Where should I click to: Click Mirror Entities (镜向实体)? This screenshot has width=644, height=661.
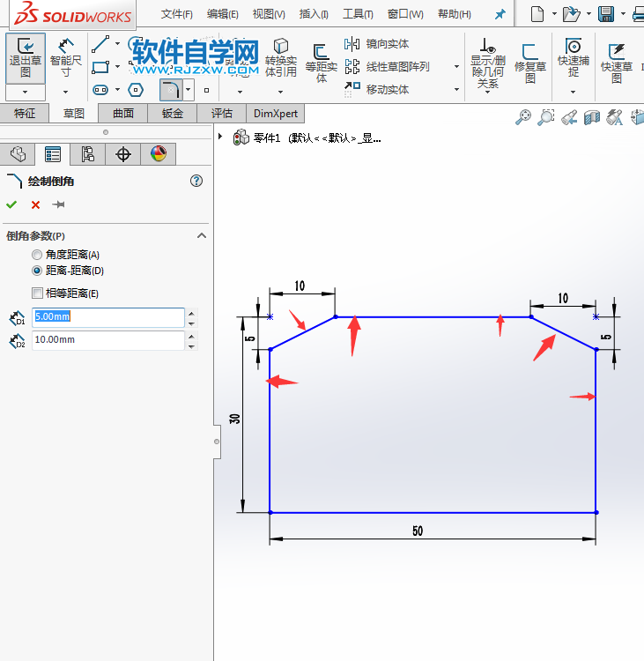click(x=377, y=44)
